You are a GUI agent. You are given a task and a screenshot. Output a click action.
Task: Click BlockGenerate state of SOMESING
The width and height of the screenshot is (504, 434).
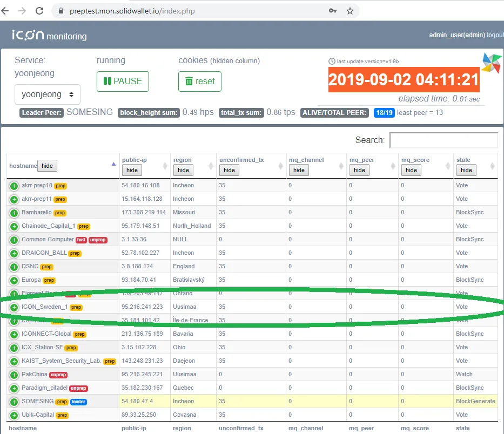click(475, 401)
